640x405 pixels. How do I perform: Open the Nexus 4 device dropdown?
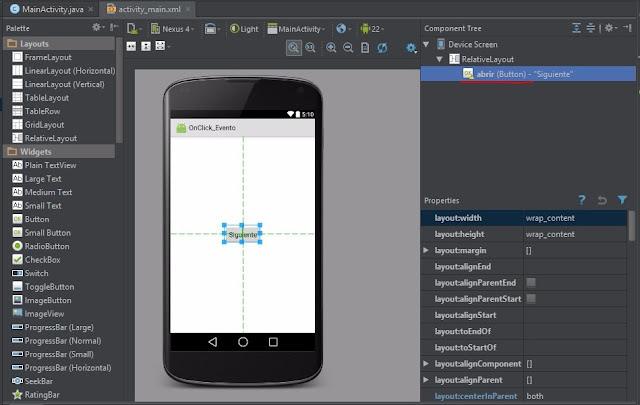coord(177,29)
